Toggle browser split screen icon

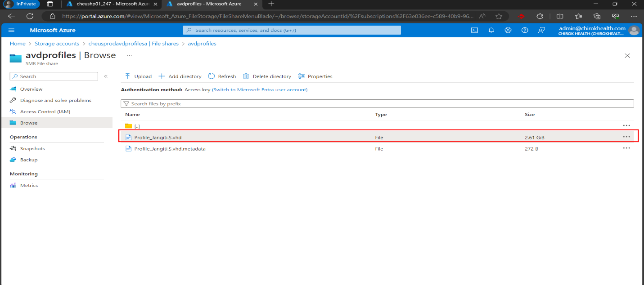[560, 16]
